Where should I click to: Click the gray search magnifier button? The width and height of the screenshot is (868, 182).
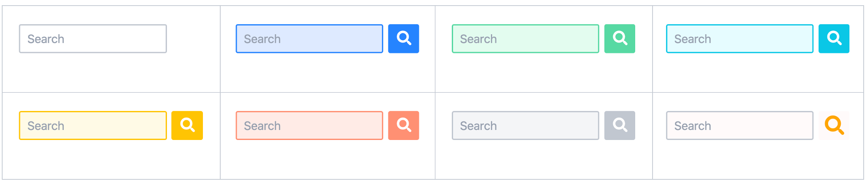620,125
